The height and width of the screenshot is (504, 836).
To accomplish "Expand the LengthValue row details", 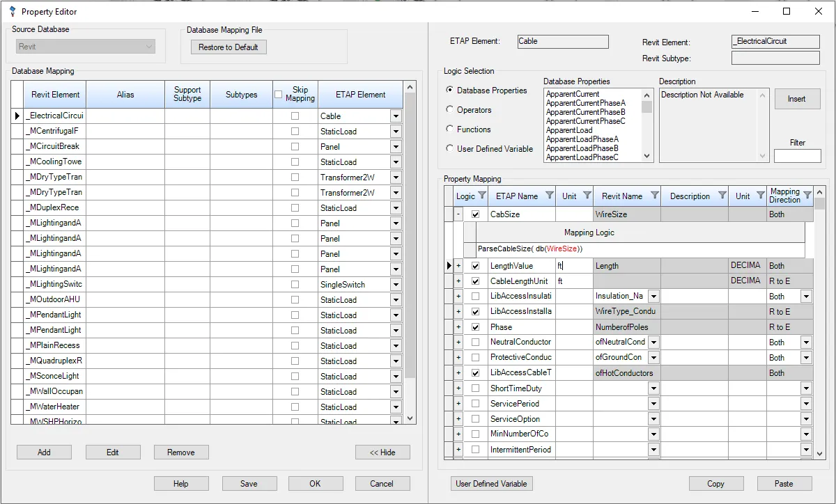I will click(458, 266).
